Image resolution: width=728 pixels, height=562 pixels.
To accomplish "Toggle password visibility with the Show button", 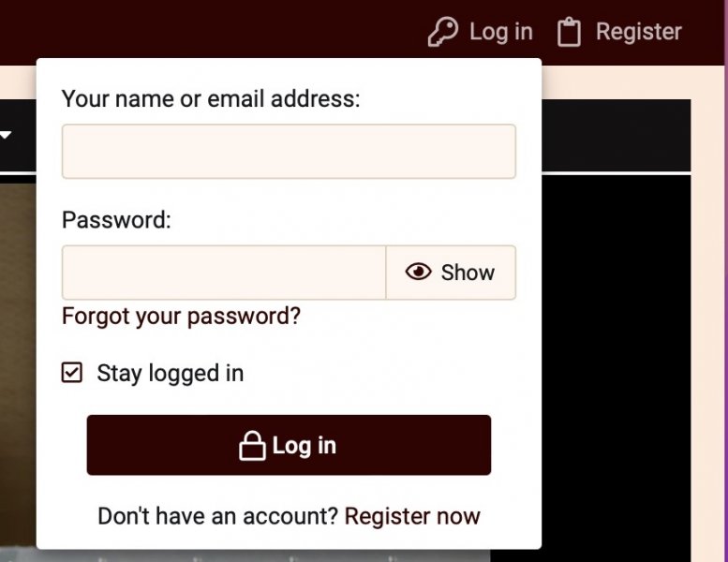I will (451, 273).
